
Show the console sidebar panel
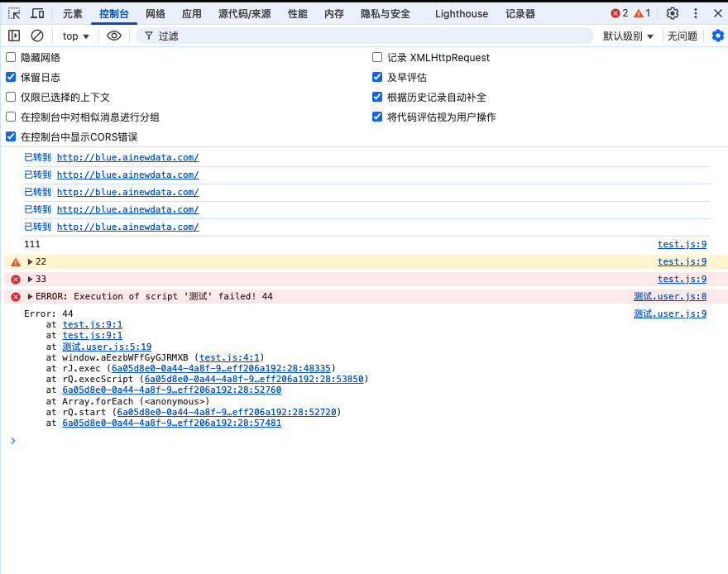(x=14, y=36)
